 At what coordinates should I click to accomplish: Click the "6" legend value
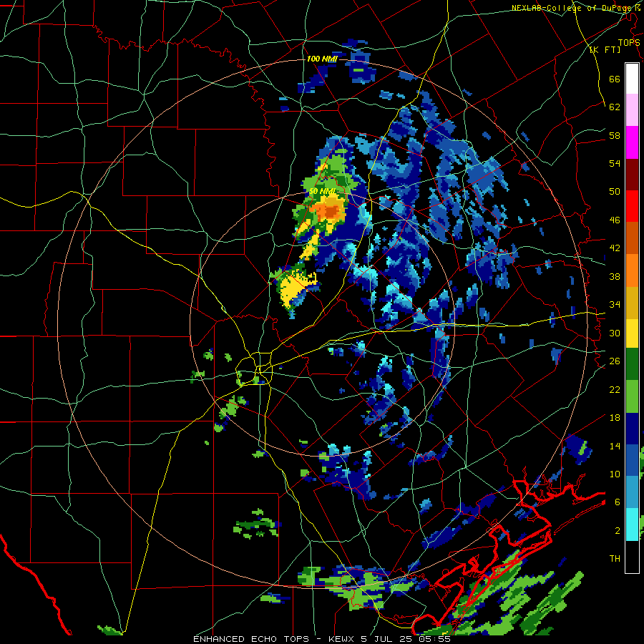point(618,502)
